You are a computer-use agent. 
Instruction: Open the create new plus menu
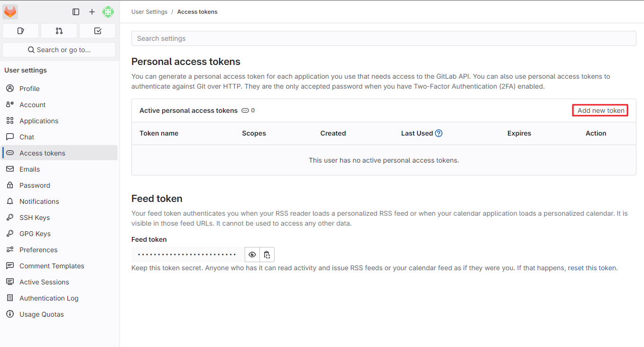(92, 12)
